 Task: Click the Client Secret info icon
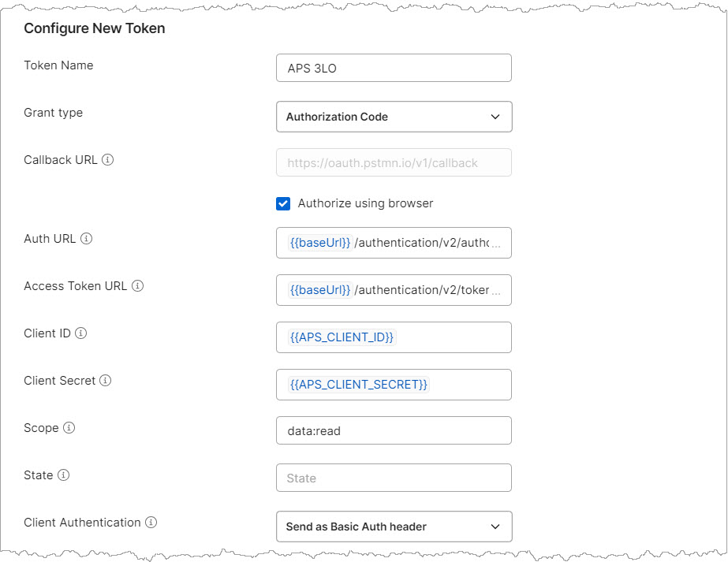(x=106, y=381)
